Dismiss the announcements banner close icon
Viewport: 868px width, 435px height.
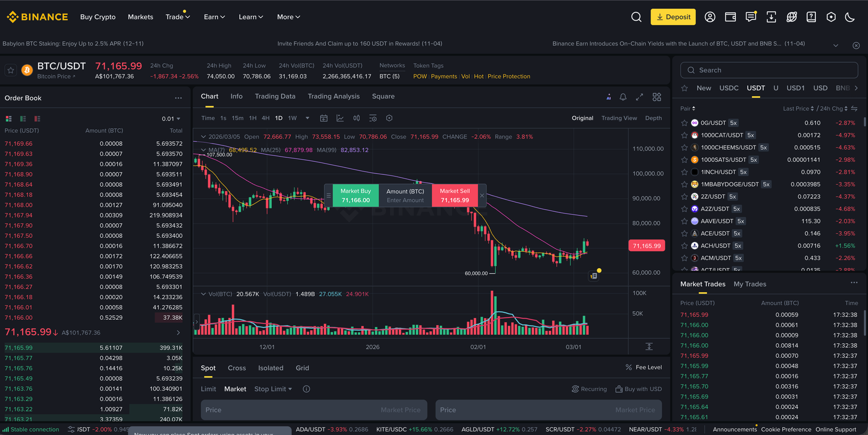coord(856,46)
